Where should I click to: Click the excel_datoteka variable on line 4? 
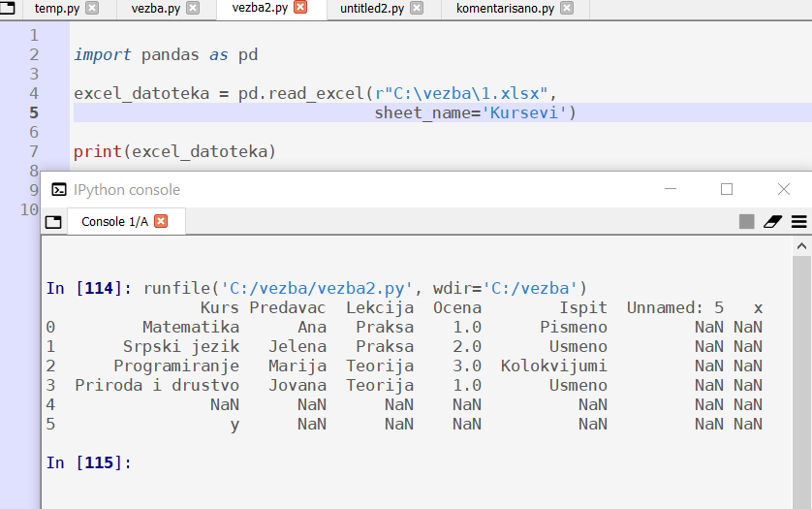point(141,93)
